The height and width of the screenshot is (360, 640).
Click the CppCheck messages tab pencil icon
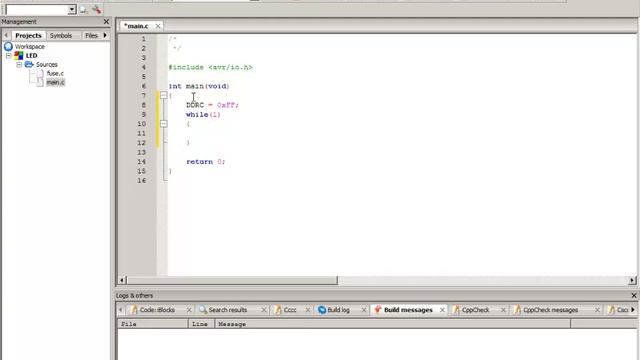[x=518, y=310]
